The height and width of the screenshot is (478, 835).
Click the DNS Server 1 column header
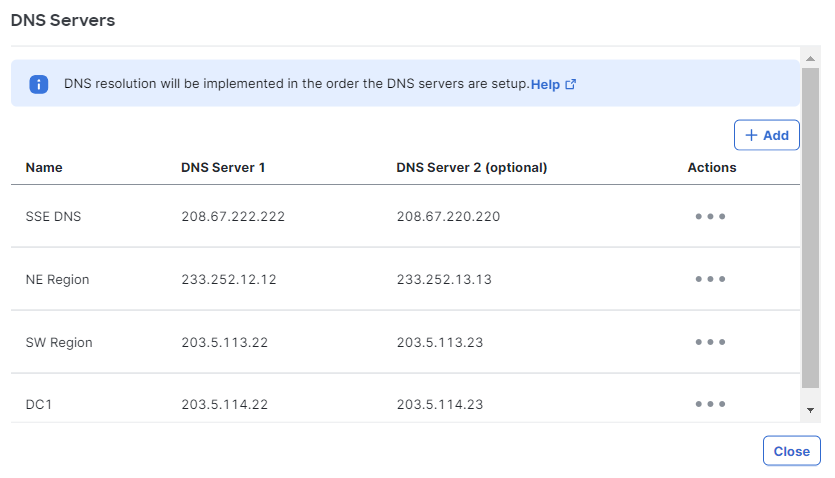pos(223,168)
